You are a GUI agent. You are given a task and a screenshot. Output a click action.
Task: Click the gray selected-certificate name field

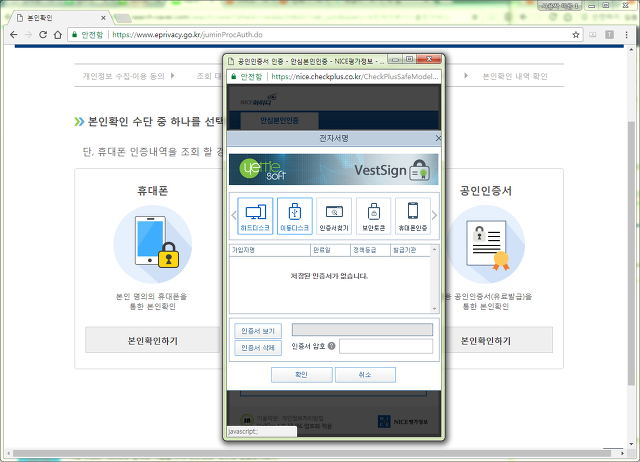point(362,330)
